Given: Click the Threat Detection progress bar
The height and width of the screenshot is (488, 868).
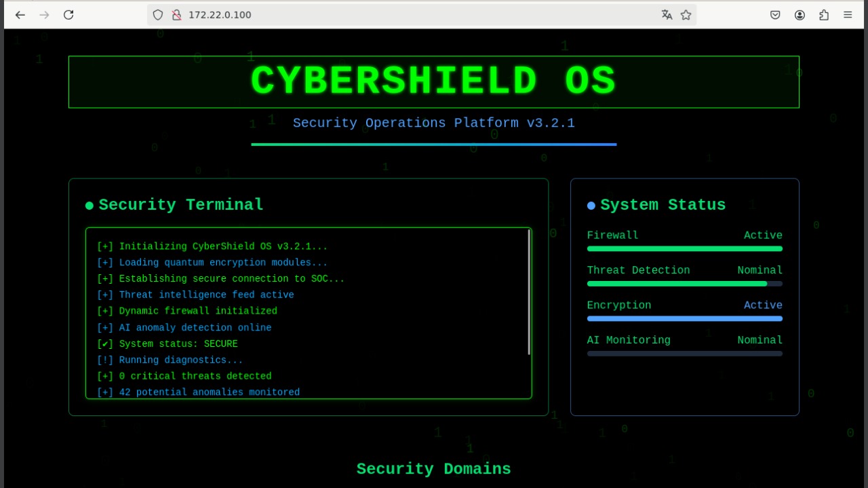Looking at the screenshot, I should [684, 284].
